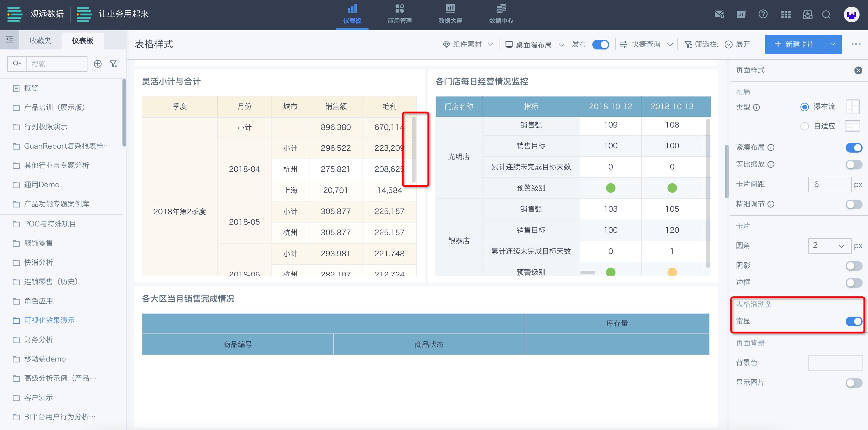868x430 pixels.
Task: Disable the 常显 scrollbar toggle
Action: click(x=854, y=321)
